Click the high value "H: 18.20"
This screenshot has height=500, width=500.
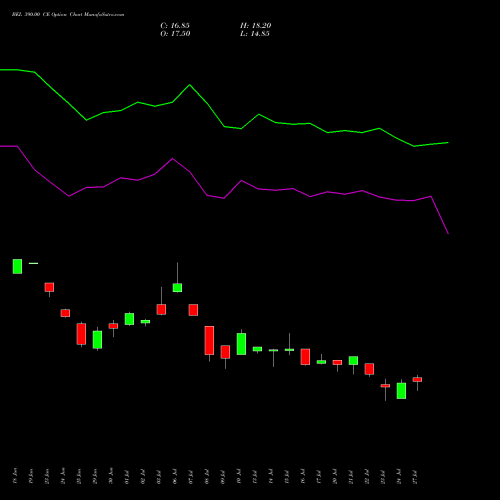coord(255,26)
